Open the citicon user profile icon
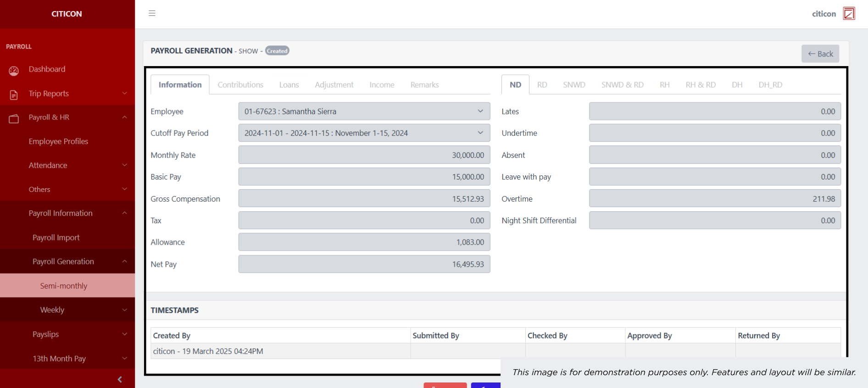The width and height of the screenshot is (868, 388). pyautogui.click(x=849, y=14)
